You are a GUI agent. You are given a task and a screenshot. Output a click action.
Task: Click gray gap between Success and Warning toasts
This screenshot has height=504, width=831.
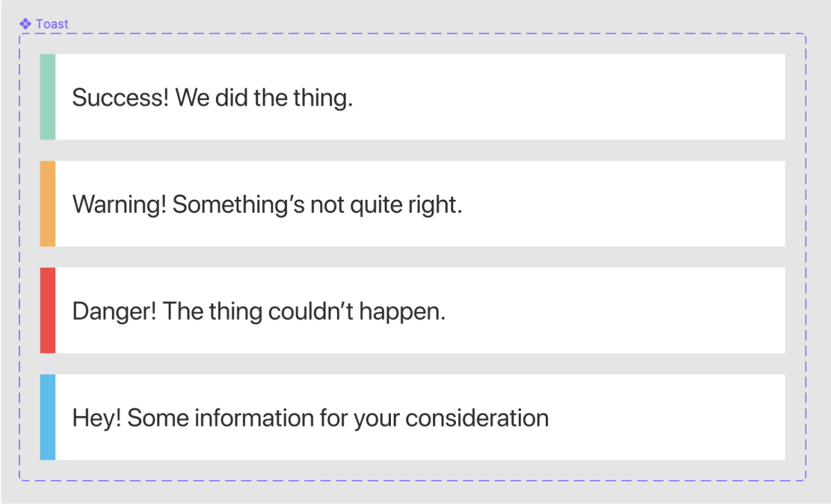(x=415, y=150)
